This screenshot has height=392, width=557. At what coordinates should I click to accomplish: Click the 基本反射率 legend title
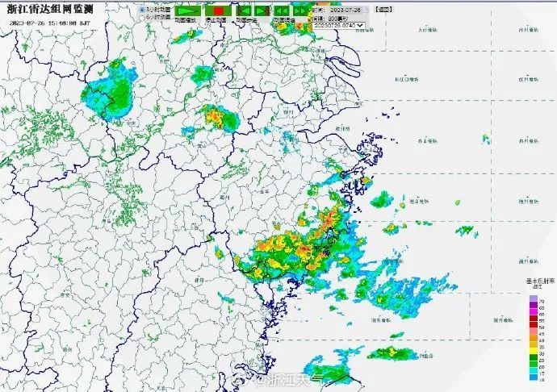tap(540, 281)
